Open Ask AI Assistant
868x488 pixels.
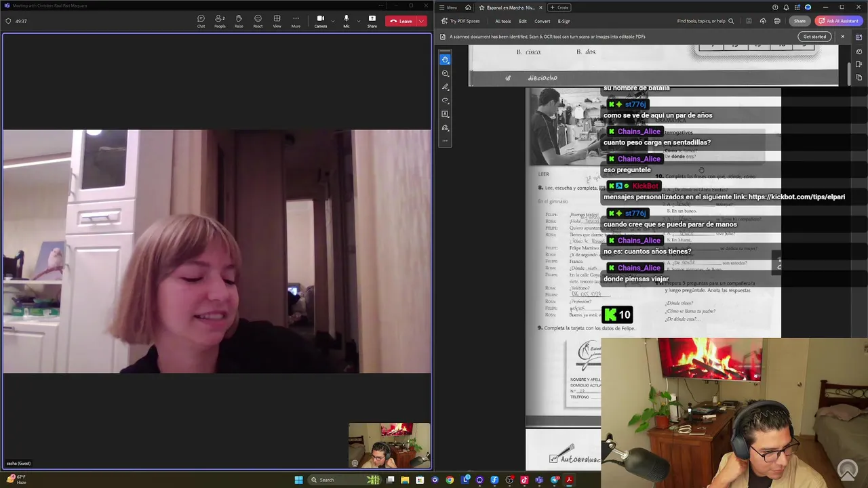point(840,21)
